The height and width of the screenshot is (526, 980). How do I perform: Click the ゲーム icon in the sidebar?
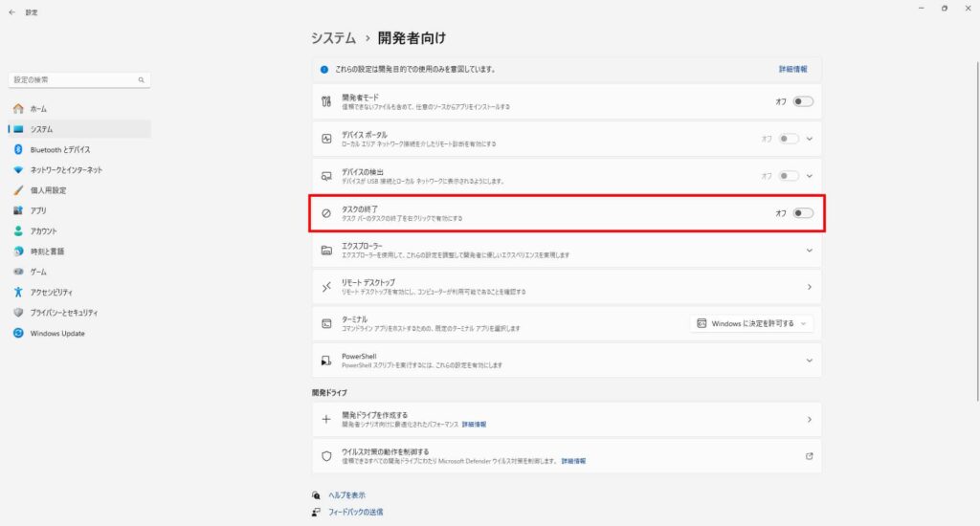click(18, 272)
